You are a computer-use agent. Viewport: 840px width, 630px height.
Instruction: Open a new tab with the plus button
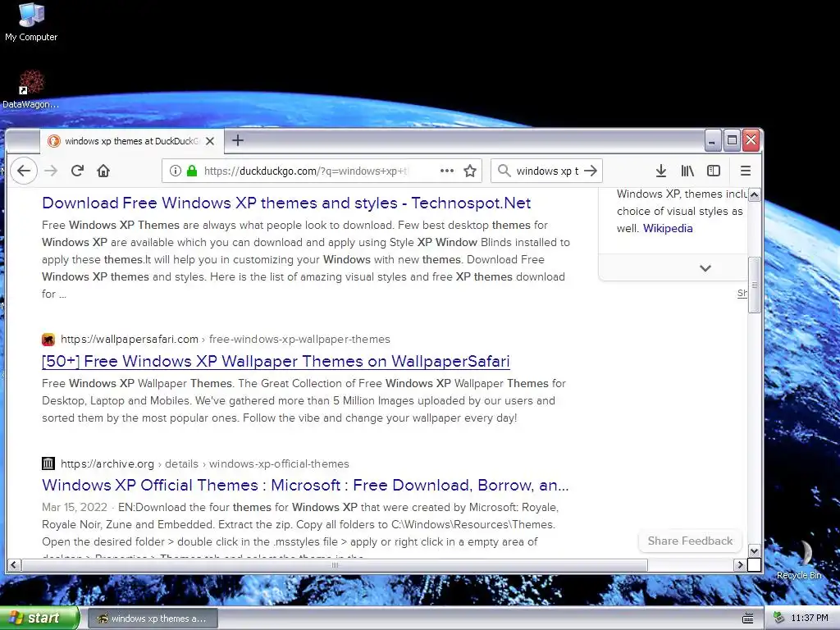point(238,140)
